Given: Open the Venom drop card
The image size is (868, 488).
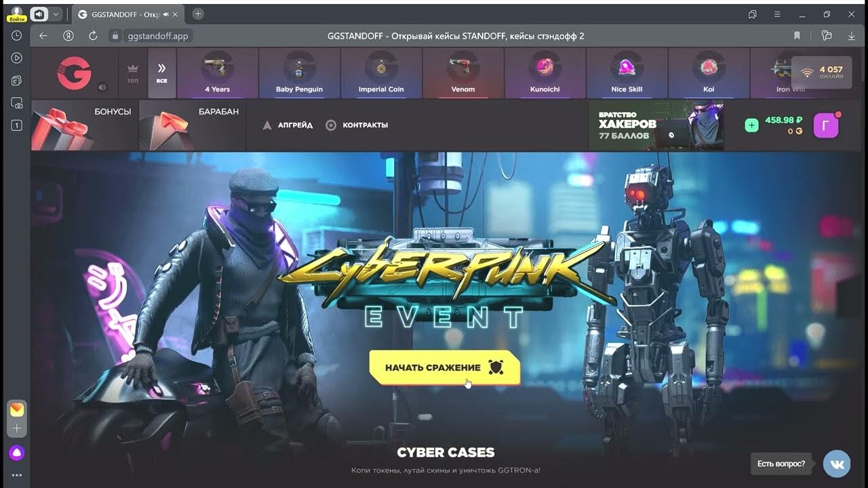Looking at the screenshot, I should (x=463, y=74).
